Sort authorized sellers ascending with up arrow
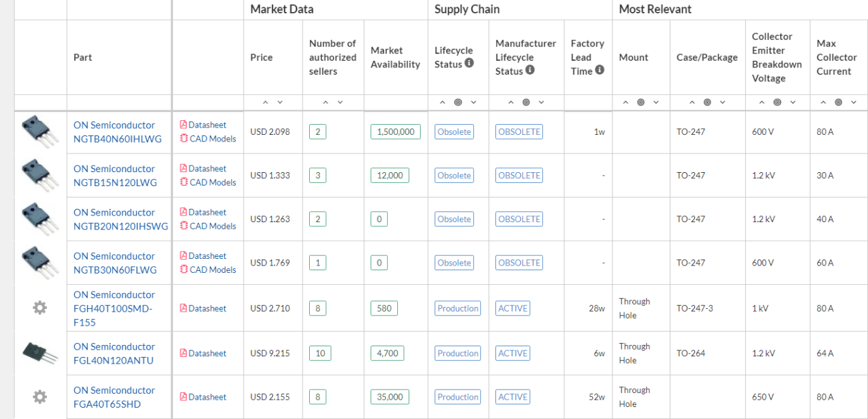 coord(325,102)
